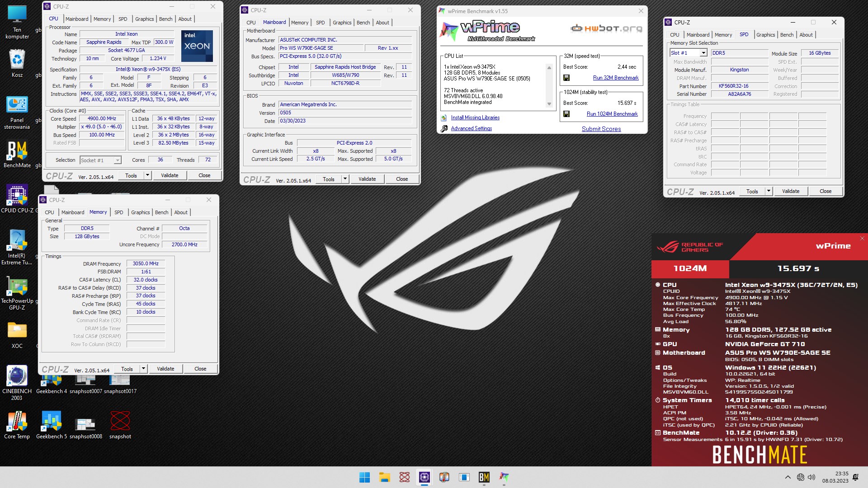The width and height of the screenshot is (868, 488).
Task: Open the Panel sterowania desktop icon
Action: 17,113
